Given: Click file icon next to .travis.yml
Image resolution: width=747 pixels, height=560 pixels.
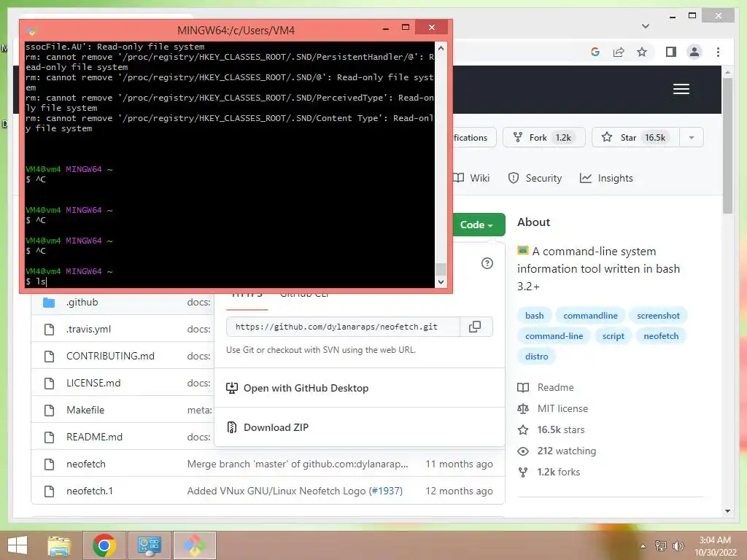Looking at the screenshot, I should pyautogui.click(x=49, y=329).
